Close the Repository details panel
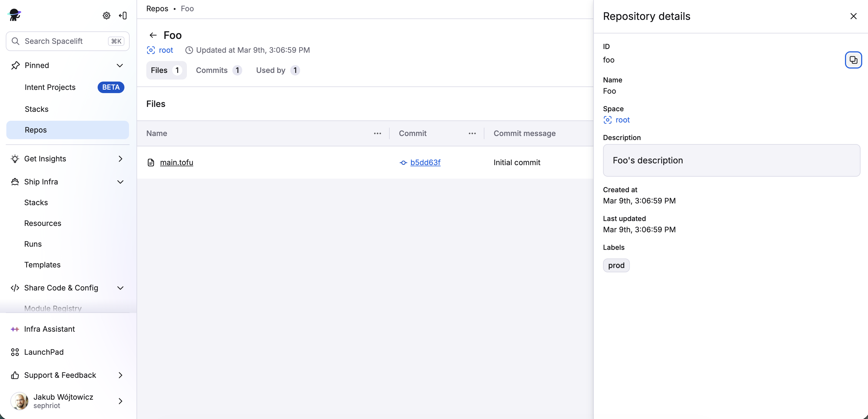 853,16
